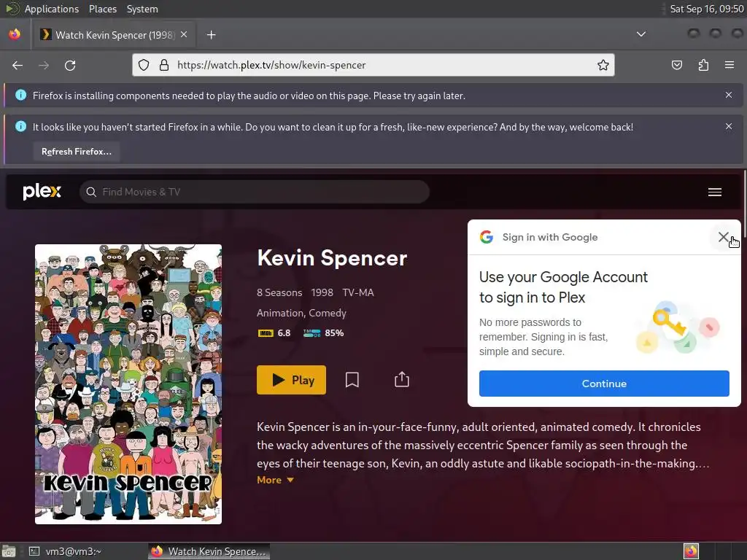The height and width of the screenshot is (560, 747).
Task: Click the Plex logo
Action: click(42, 192)
